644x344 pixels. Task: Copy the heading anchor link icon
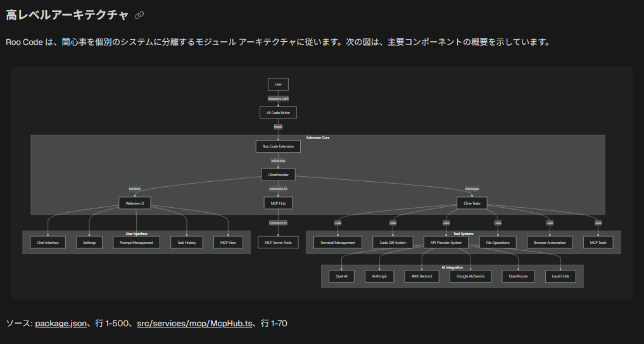point(139,15)
